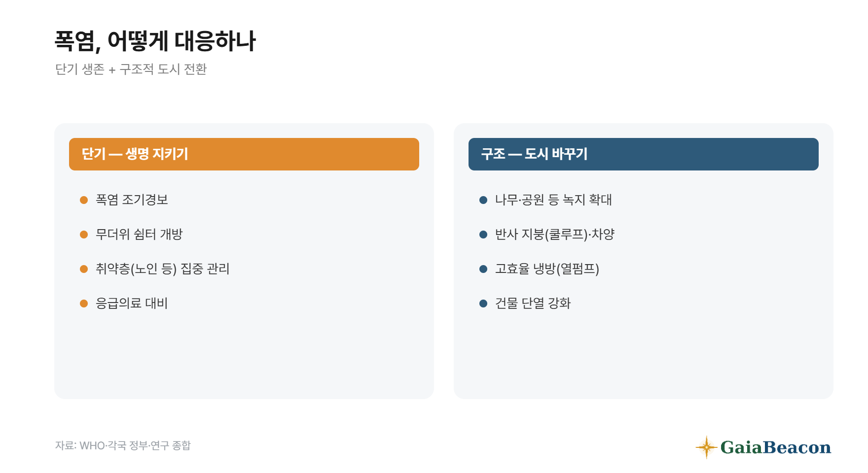868x473 pixels.
Task: Click the orange bullet beside 폭염 조기경보
Action: 84,200
